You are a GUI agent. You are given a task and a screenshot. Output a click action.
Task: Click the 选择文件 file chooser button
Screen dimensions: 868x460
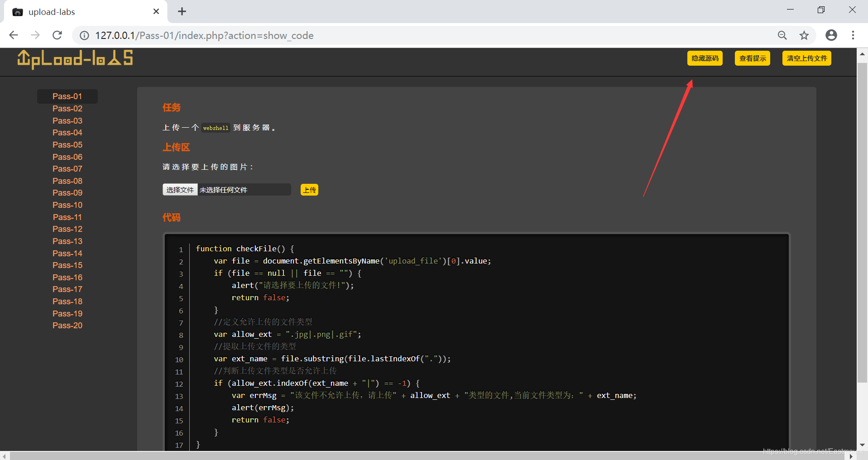[x=180, y=190]
